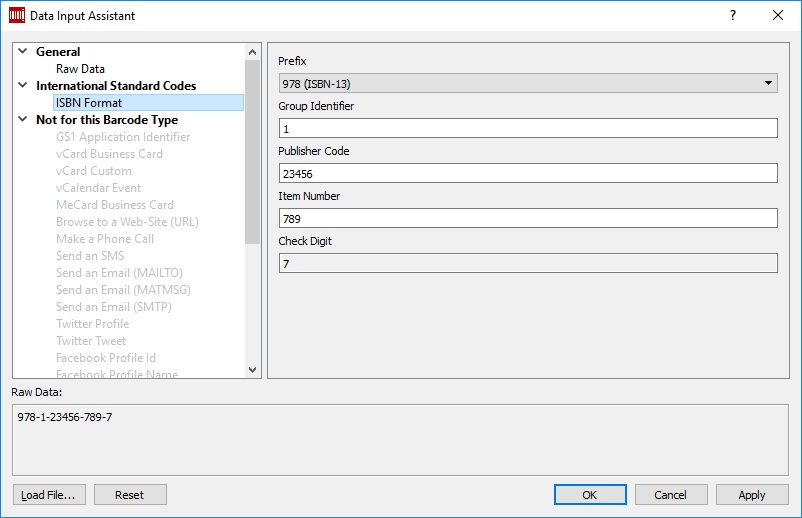
Task: Open the Prefix dropdown showing 978 (ISBN-13)
Action: coord(528,83)
